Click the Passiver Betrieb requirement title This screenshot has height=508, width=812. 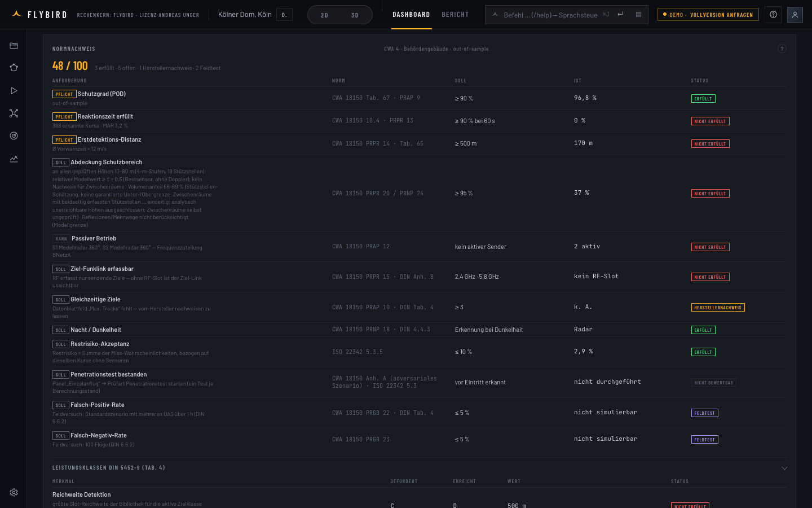94,238
